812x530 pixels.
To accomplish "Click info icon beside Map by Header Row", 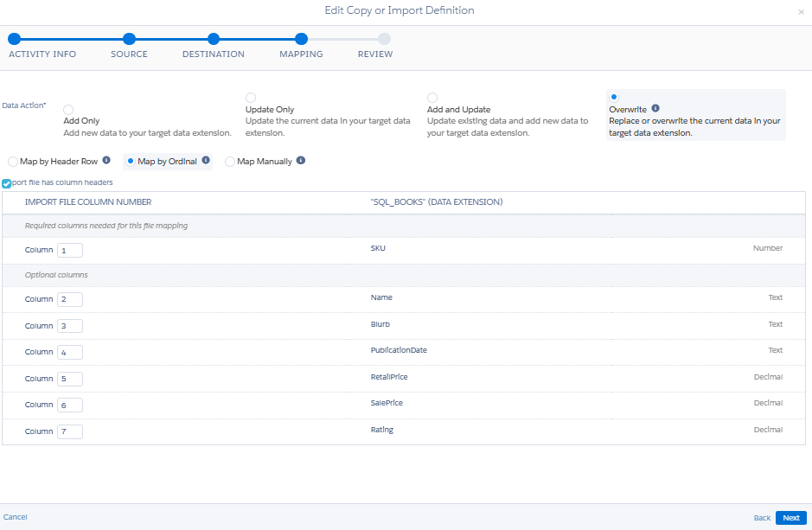I will point(106,160).
